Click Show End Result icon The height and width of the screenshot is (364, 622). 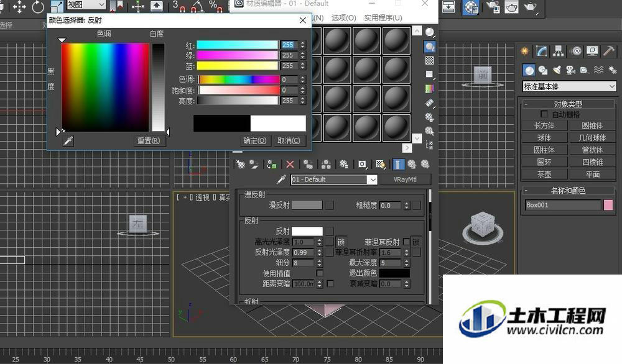tap(398, 164)
